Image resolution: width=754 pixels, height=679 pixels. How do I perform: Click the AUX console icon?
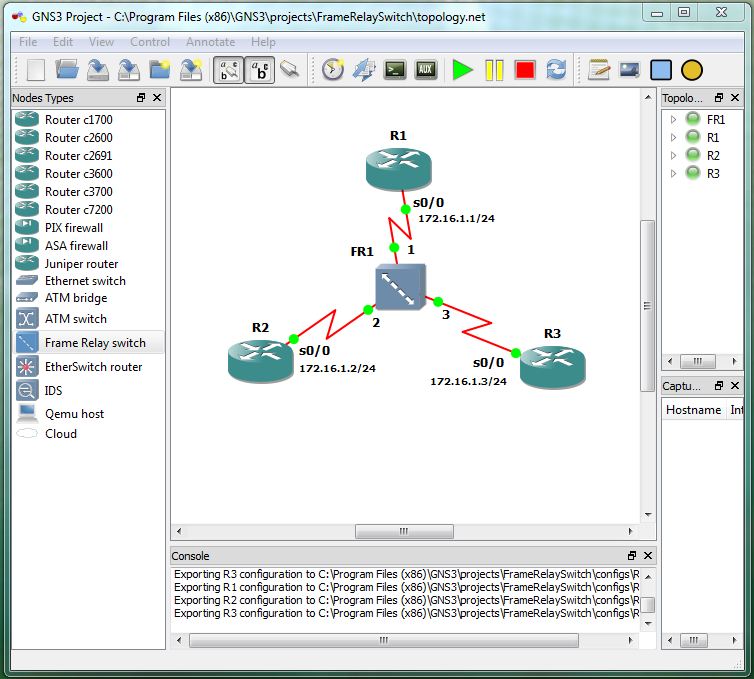pos(426,70)
